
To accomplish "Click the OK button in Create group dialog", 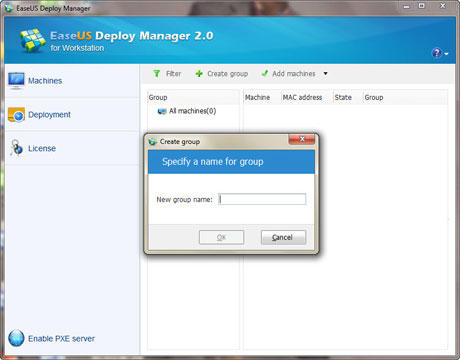I will (x=221, y=237).
